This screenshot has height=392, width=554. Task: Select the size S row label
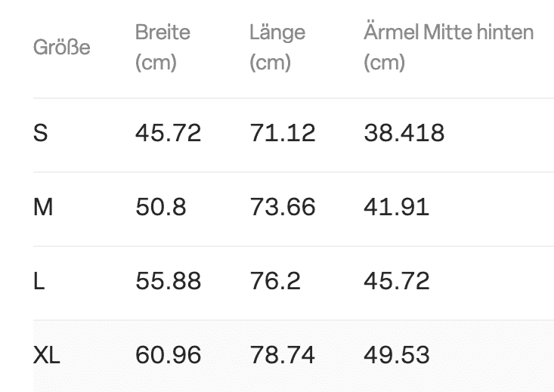tap(41, 134)
